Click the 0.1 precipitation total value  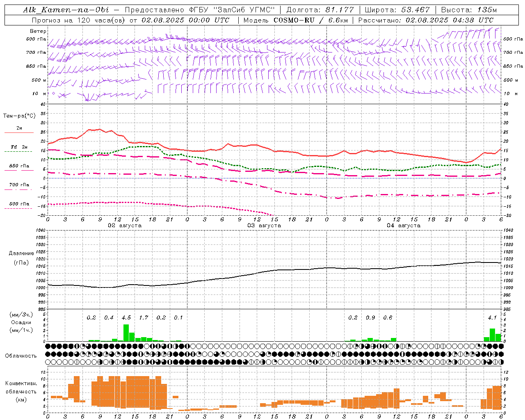point(178,318)
